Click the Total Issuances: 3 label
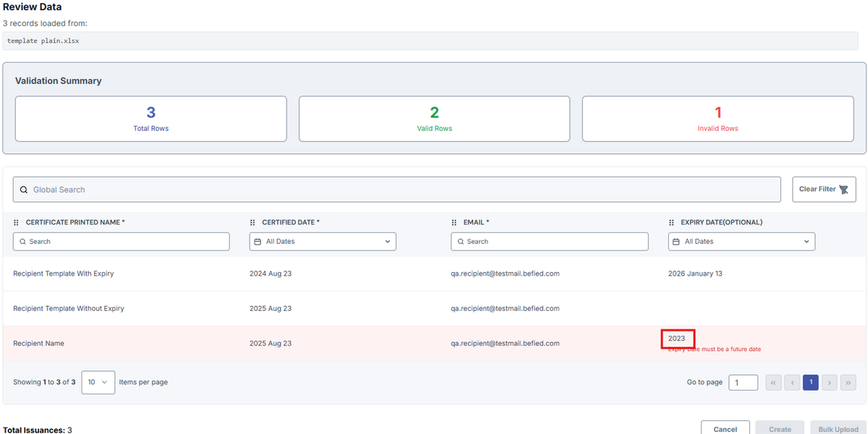Screen dimensions: 868x434 38,430
